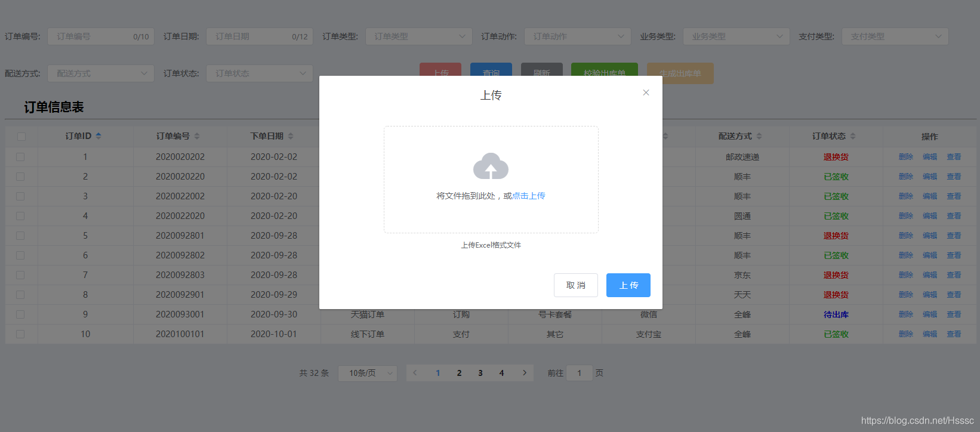This screenshot has height=432, width=980.
Task: Click 支付宝 cell in order 10 row
Action: coord(649,334)
